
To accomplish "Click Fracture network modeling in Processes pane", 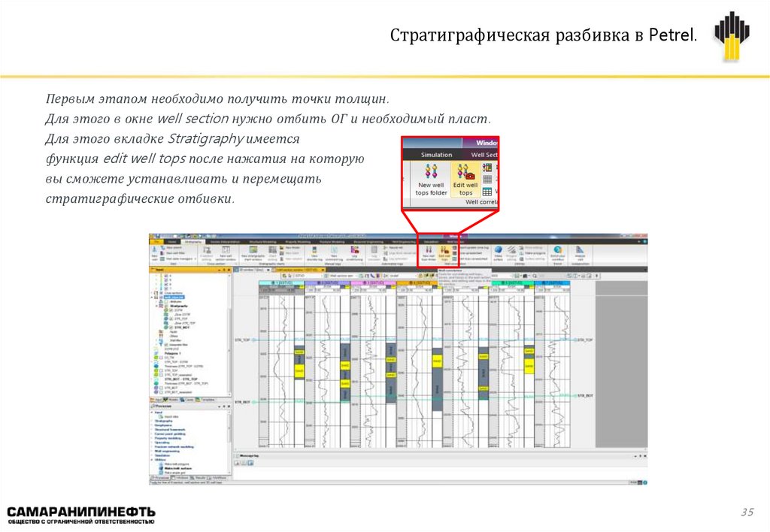I will [x=174, y=446].
